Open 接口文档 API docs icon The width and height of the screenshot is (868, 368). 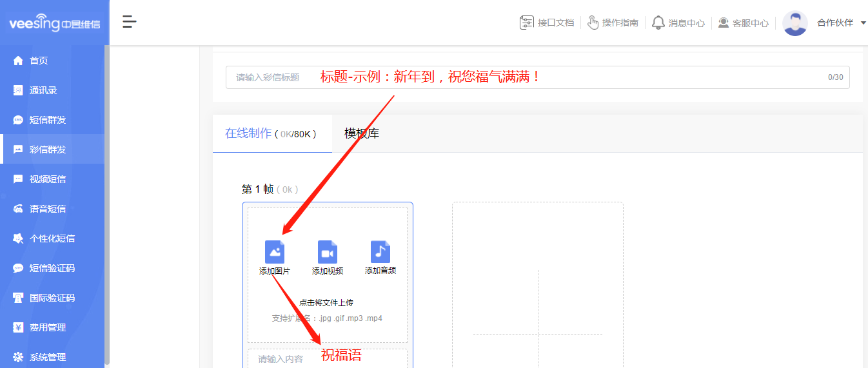(527, 23)
